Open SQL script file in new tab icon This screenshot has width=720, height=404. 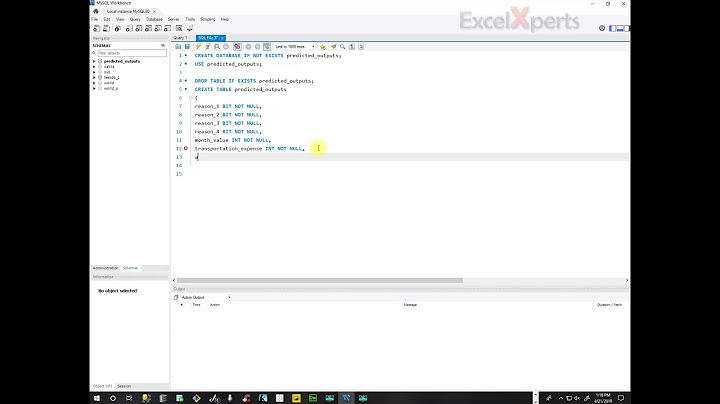pos(106,28)
